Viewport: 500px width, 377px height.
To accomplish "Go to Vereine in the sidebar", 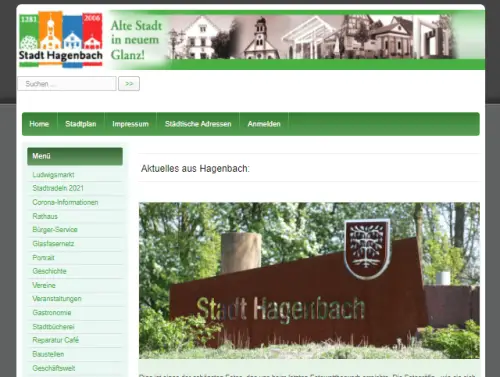I will 44,285.
